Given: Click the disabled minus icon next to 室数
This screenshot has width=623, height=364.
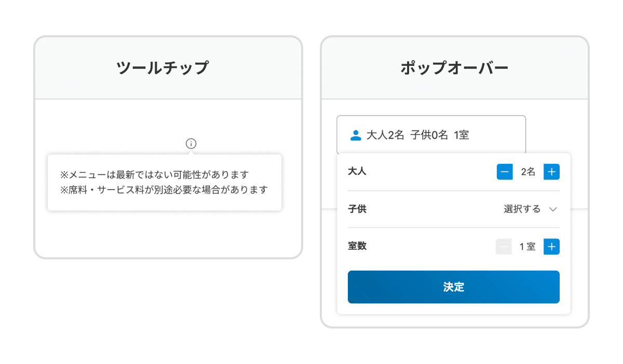Looking at the screenshot, I should tap(504, 246).
